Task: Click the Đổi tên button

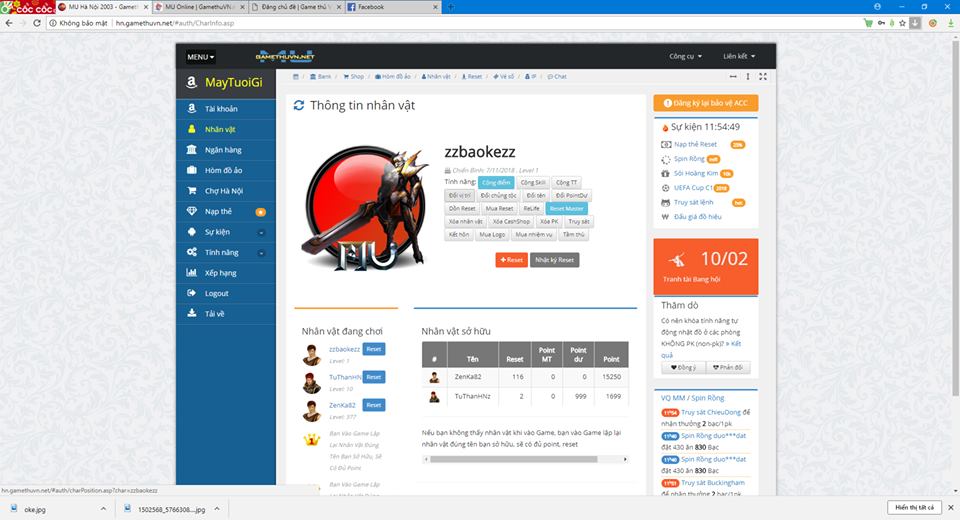Action: pos(536,195)
